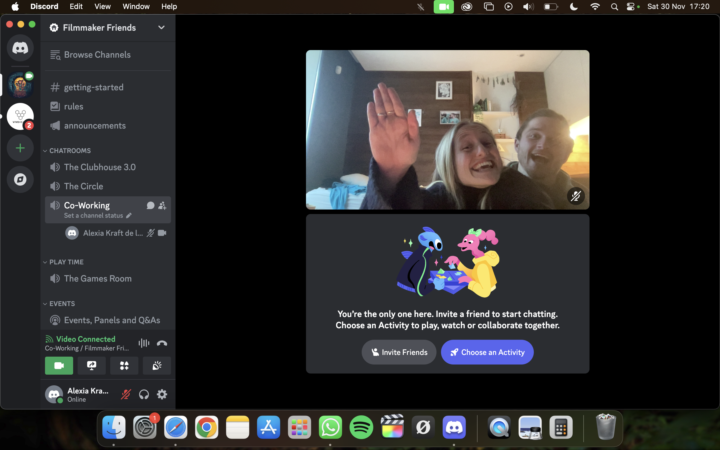Toggle deafen with headphones icon
The image size is (720, 450).
coord(144,395)
